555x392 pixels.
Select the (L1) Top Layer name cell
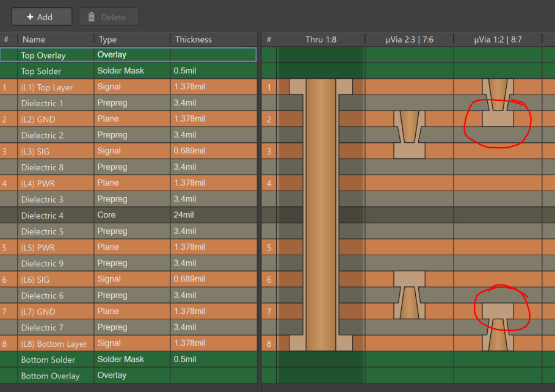coord(47,87)
